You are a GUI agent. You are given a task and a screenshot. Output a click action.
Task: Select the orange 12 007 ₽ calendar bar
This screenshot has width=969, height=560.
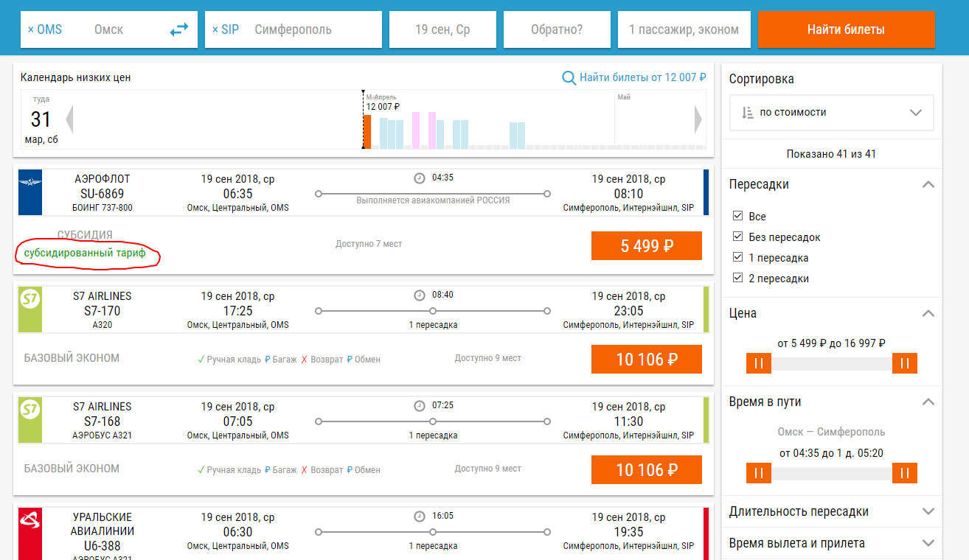pos(367,131)
